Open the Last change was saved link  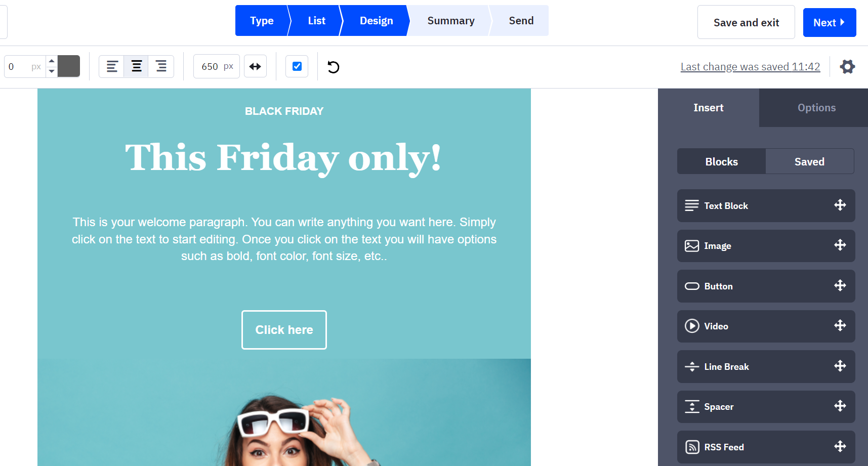[750, 67]
